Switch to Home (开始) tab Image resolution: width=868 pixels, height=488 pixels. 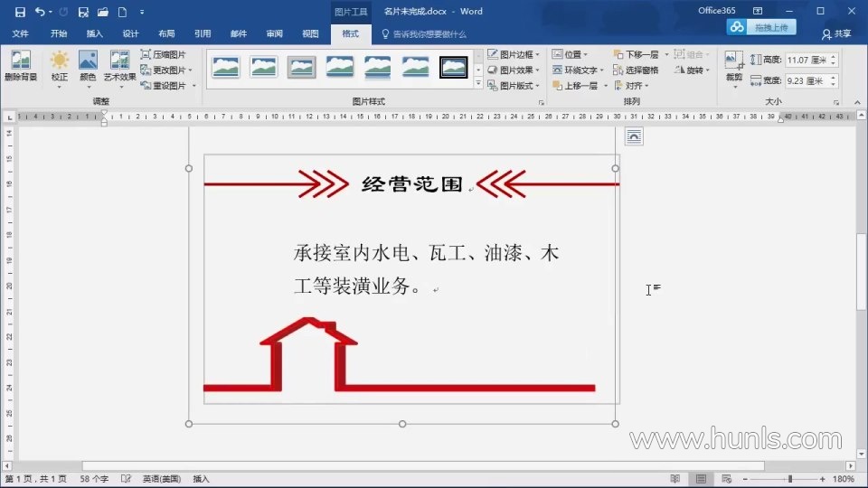pyautogui.click(x=59, y=33)
